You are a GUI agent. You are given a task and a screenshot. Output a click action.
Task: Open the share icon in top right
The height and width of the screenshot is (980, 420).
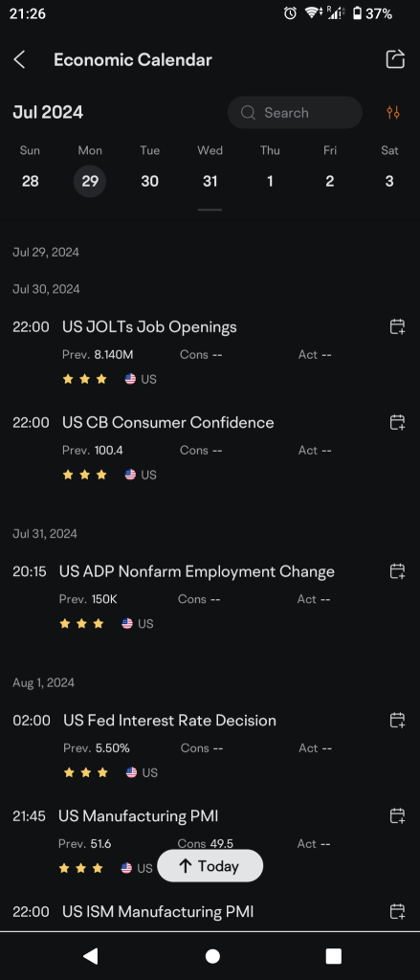(x=395, y=59)
